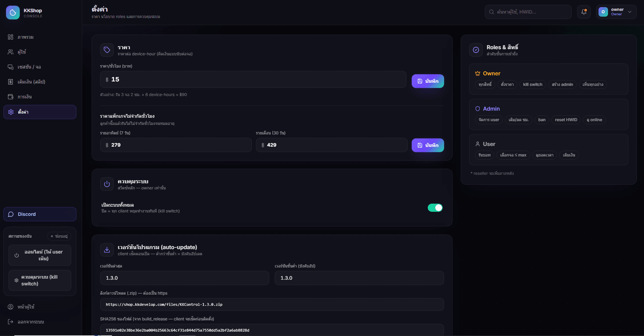644x336 pixels.
Task: Click the power icon in ออนไลน์ button
Action: coord(17,255)
